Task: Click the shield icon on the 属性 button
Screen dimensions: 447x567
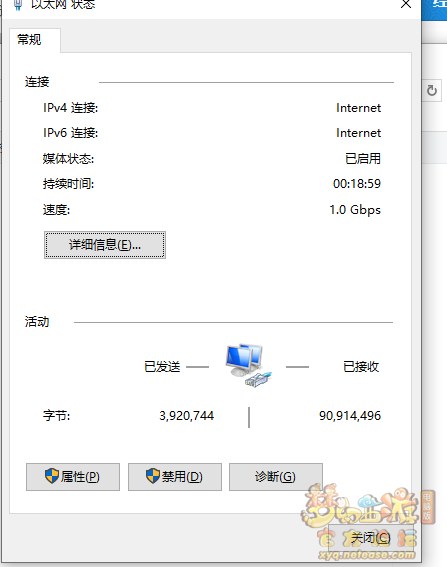Action: (x=52, y=476)
